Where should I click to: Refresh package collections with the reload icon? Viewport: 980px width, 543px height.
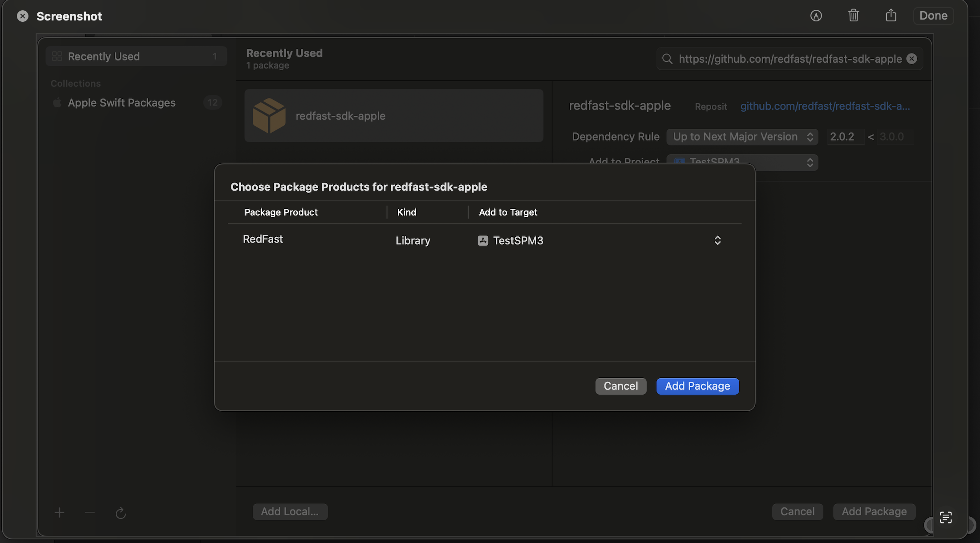121,513
